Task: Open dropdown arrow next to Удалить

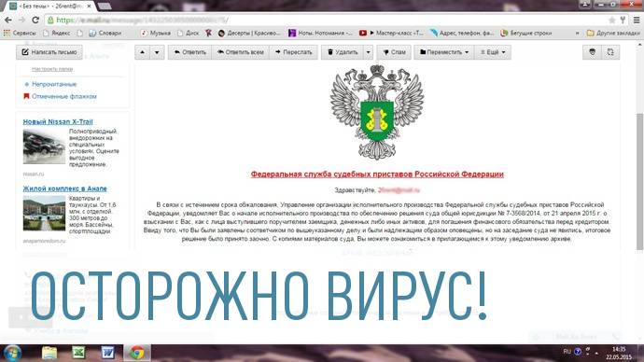Action: coord(368,52)
